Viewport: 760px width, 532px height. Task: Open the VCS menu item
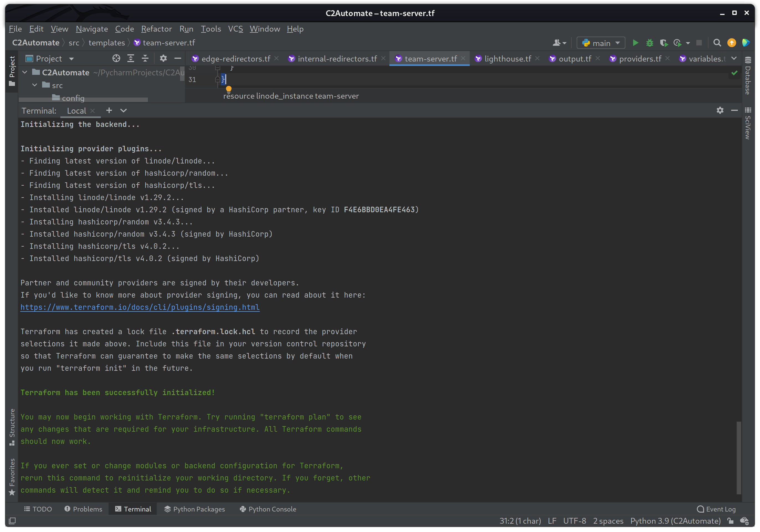(x=235, y=28)
